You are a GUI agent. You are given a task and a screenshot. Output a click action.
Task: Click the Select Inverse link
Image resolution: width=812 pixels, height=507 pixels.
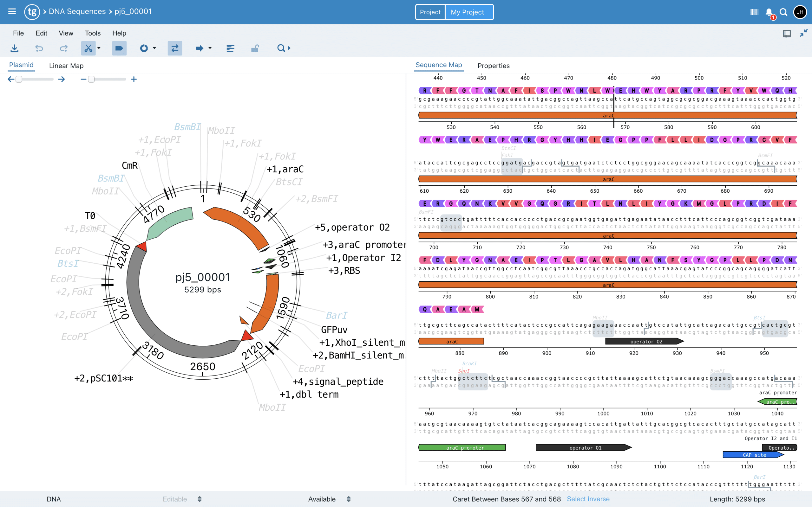coord(588,499)
